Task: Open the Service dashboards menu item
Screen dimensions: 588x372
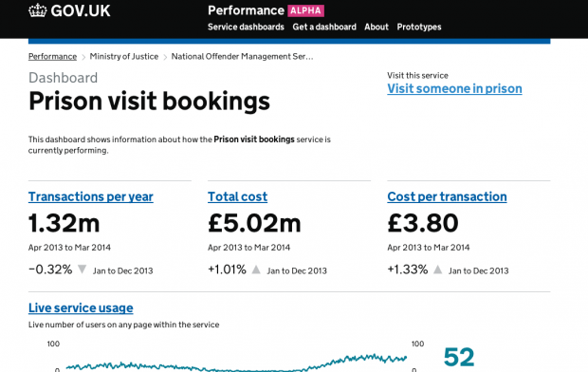Action: 246,27
